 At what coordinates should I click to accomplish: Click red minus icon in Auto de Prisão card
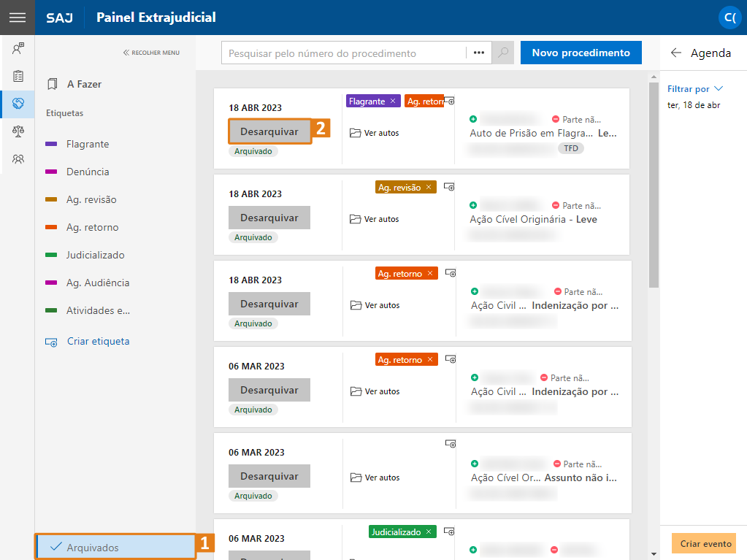[556, 119]
